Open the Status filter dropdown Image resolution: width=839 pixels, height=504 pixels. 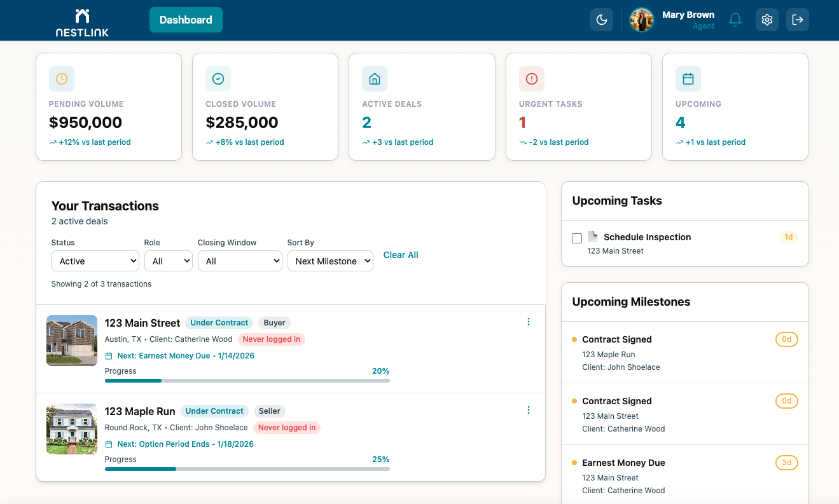pos(95,261)
